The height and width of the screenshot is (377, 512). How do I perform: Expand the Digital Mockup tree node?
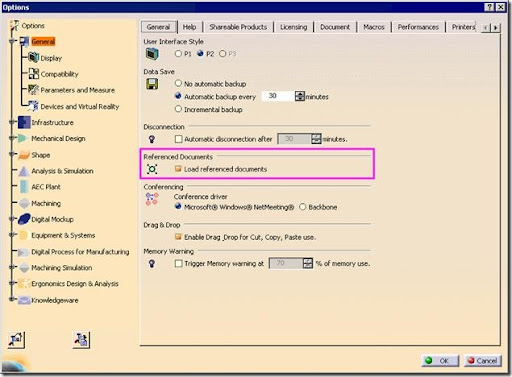point(13,218)
